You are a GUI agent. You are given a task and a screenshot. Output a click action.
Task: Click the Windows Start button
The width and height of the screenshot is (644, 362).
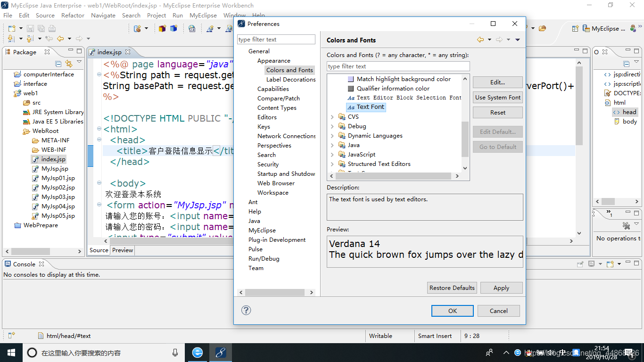[x=11, y=352]
